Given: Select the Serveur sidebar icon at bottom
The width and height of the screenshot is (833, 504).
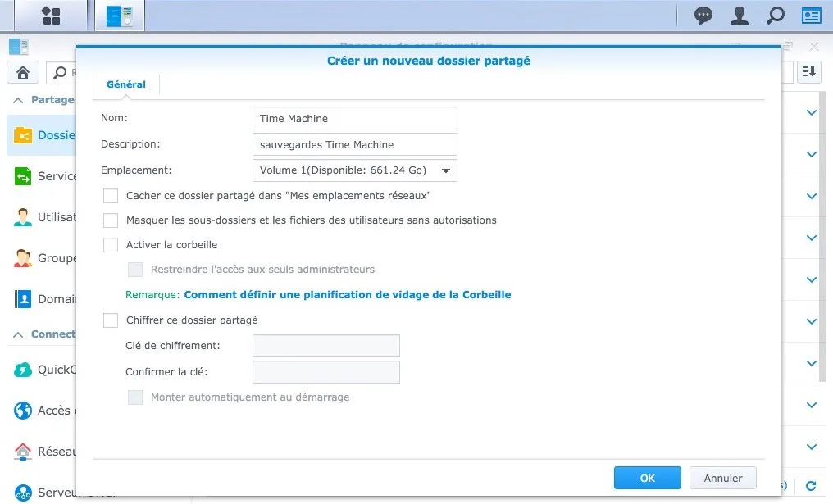Looking at the screenshot, I should point(22,493).
